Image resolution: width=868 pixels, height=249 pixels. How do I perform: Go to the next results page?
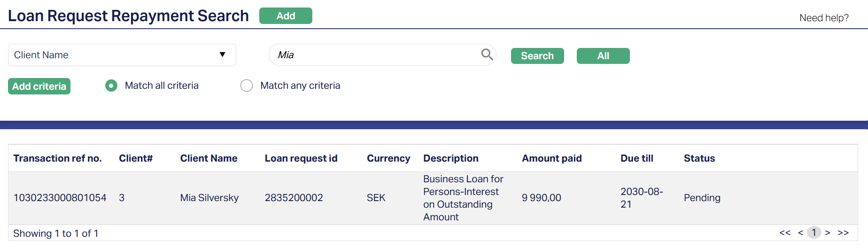click(828, 233)
